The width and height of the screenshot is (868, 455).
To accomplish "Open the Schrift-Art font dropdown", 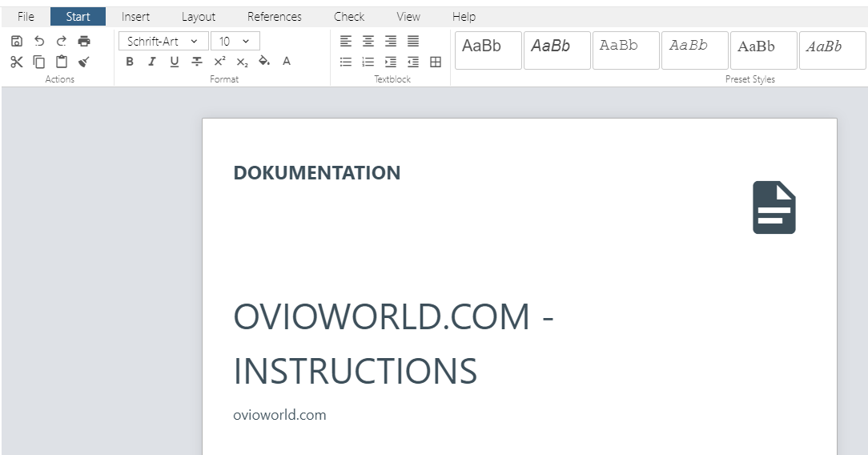I will (163, 41).
